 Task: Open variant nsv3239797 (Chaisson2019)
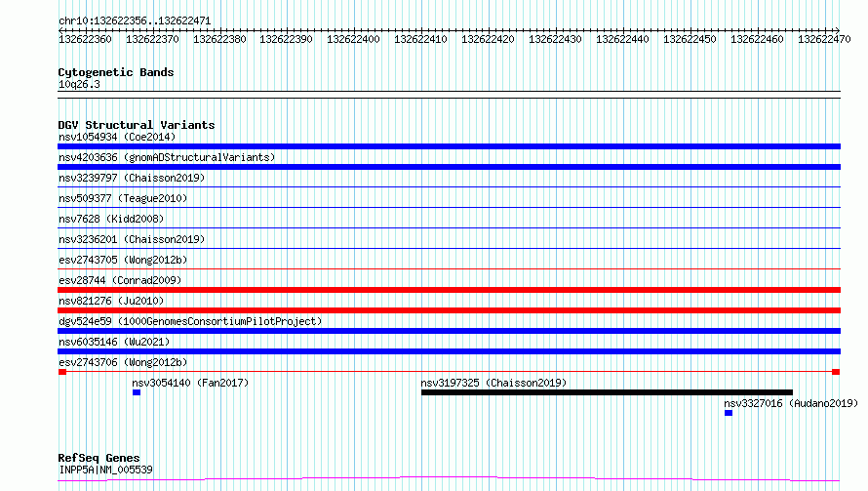tap(132, 178)
